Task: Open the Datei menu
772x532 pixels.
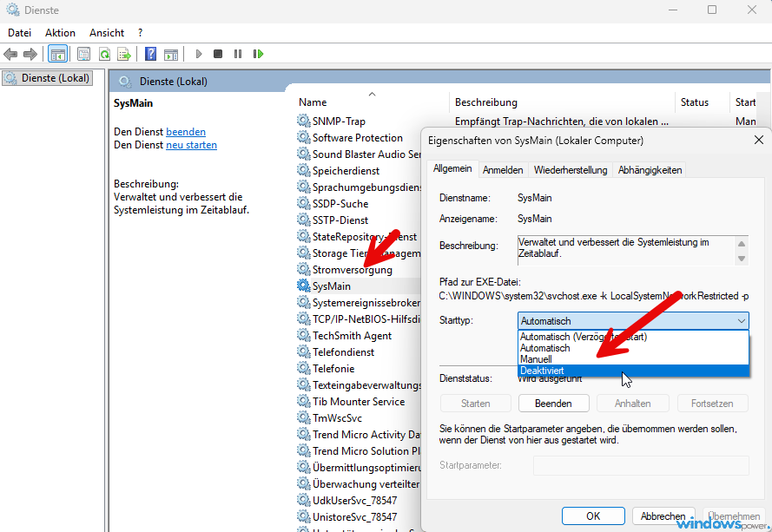Action: point(20,32)
